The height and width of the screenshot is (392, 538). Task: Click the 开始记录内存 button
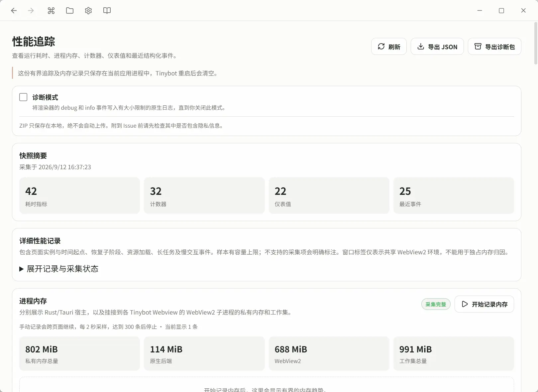click(484, 304)
